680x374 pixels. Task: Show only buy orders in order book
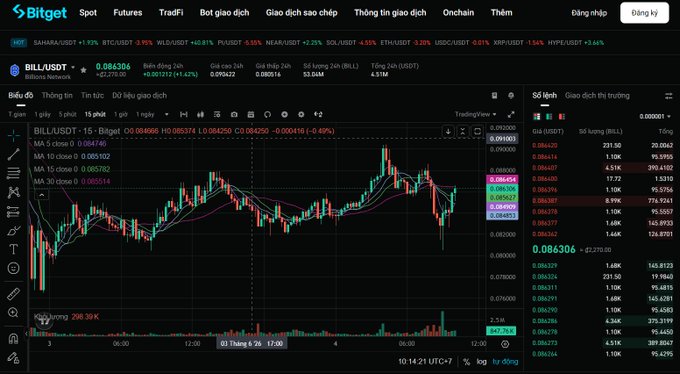point(549,116)
